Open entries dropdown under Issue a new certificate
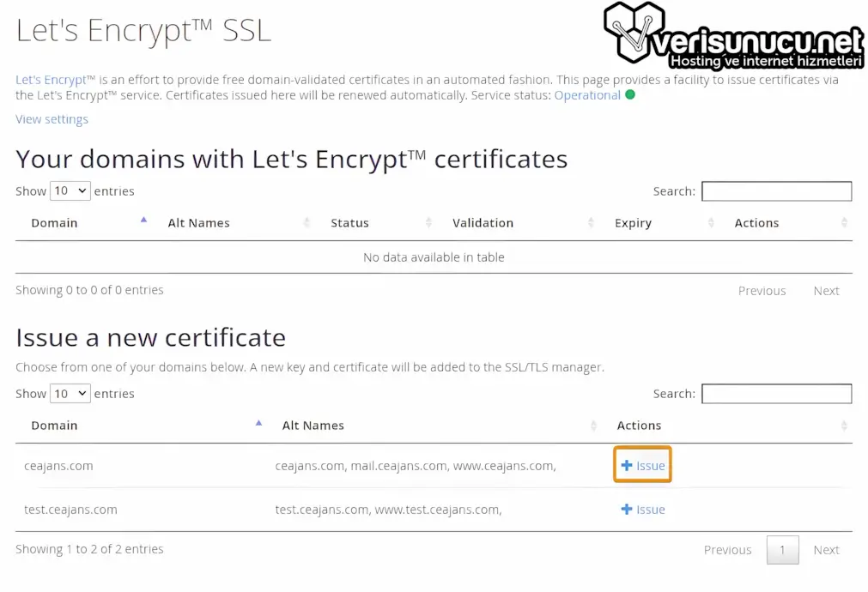 pyautogui.click(x=70, y=394)
